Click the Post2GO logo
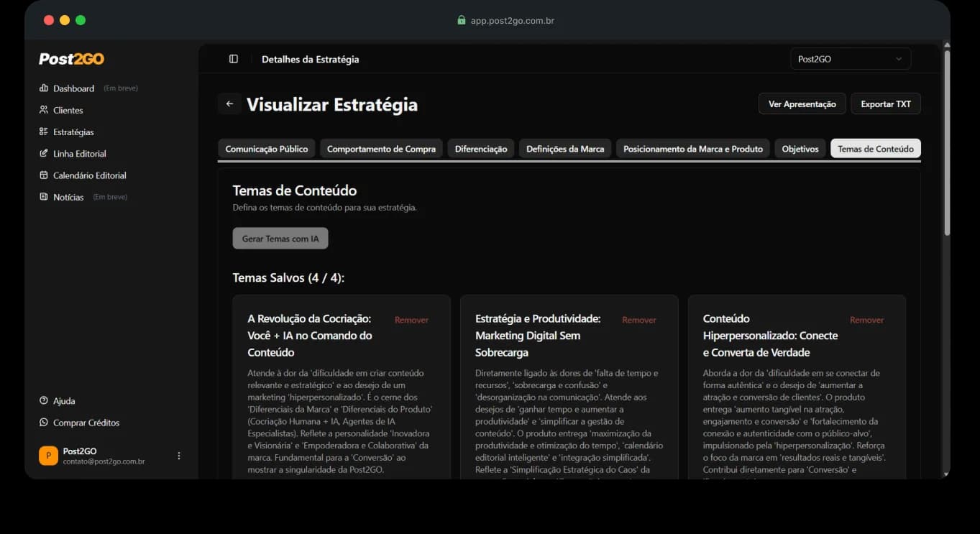The height and width of the screenshot is (534, 980). click(71, 59)
